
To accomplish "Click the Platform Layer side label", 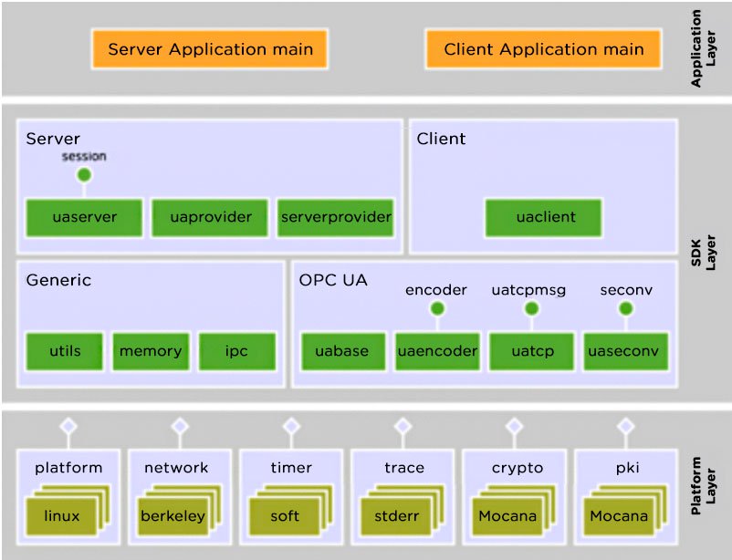I will [x=703, y=486].
